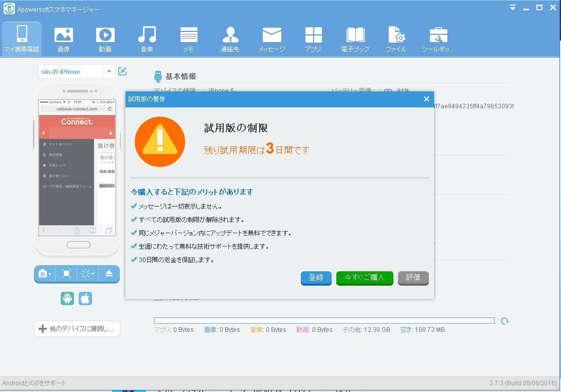Click アプリ: 0 Bytes storage label
Image resolution: width=561 pixels, height=392 pixels.
[x=174, y=330]
